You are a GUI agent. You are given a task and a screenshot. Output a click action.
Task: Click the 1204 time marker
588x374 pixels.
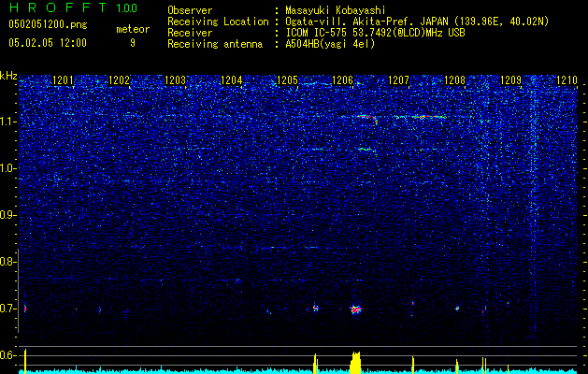tap(232, 80)
